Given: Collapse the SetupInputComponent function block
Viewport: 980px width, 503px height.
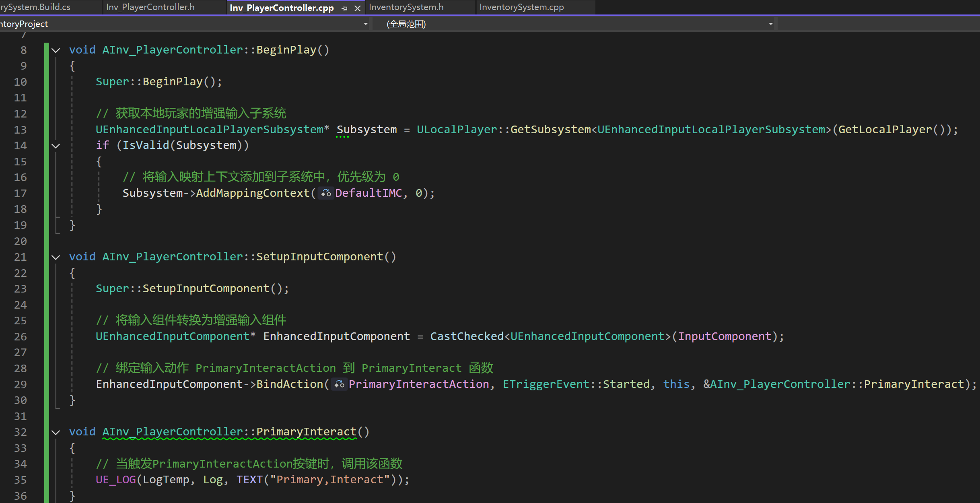Looking at the screenshot, I should 56,257.
